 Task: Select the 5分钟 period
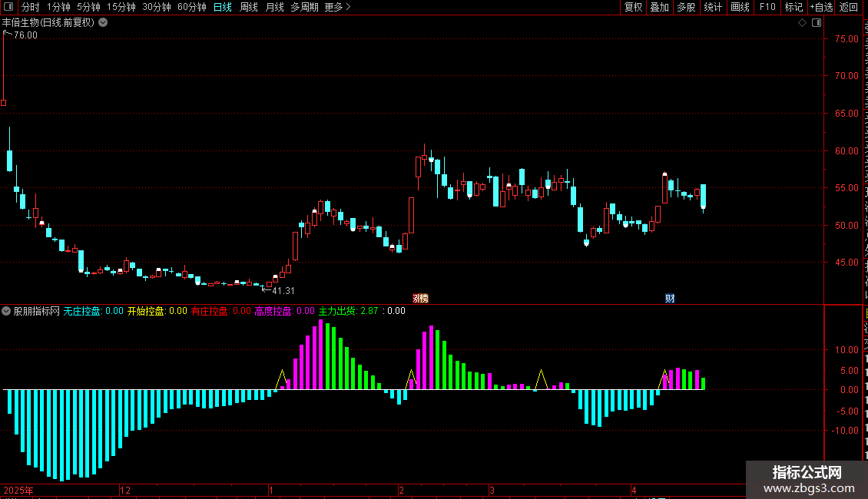(x=88, y=7)
